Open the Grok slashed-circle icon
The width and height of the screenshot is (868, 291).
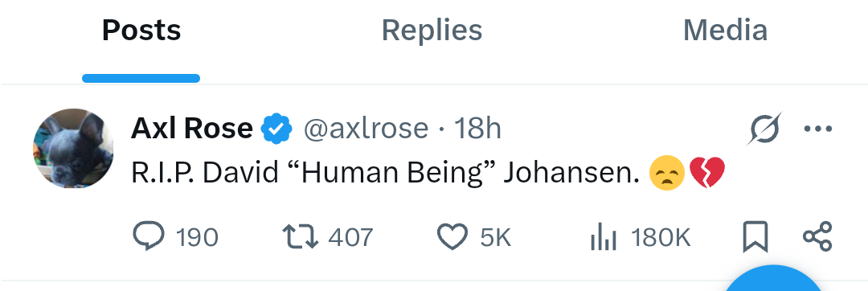click(x=764, y=129)
